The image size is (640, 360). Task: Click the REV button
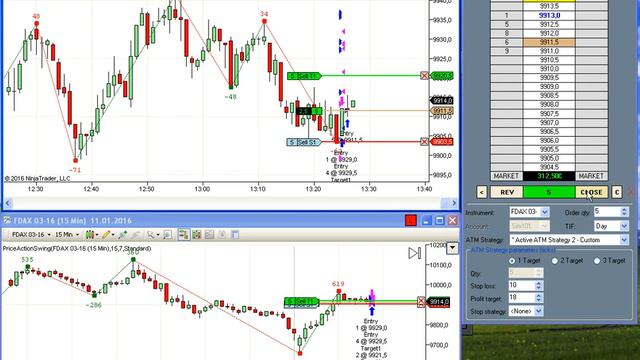(x=507, y=192)
